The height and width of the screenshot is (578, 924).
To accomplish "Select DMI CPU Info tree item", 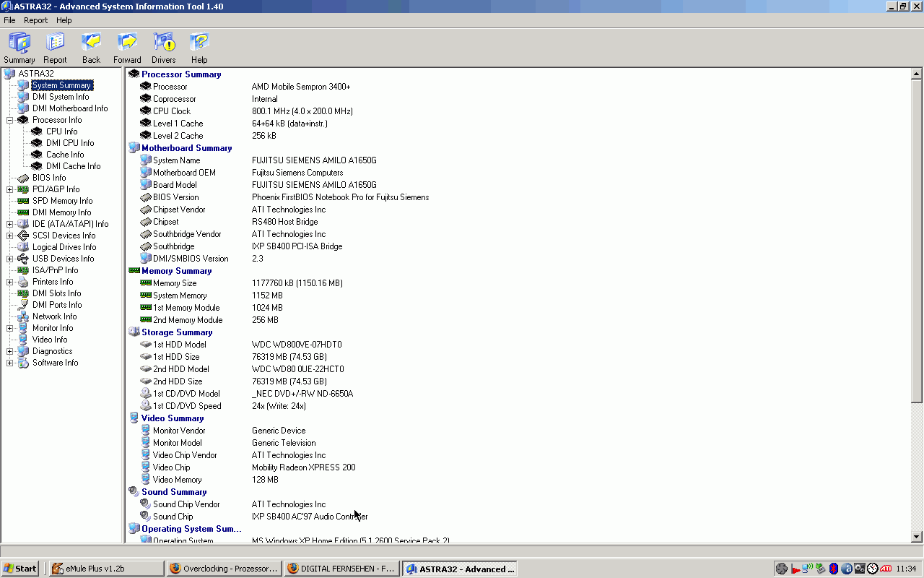I will [70, 143].
